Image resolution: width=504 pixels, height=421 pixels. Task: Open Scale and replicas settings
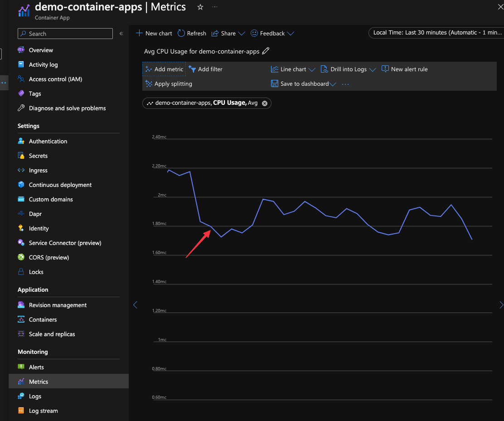52,334
